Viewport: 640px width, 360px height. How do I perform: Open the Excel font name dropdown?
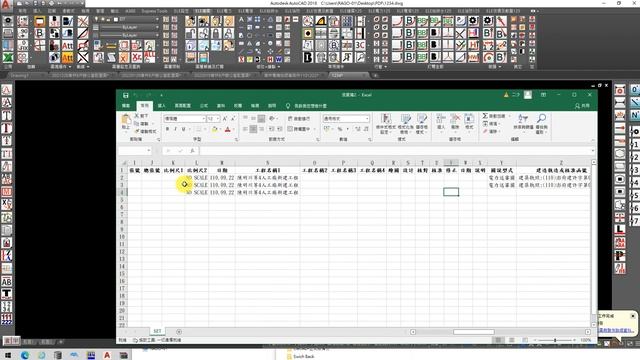click(x=204, y=119)
